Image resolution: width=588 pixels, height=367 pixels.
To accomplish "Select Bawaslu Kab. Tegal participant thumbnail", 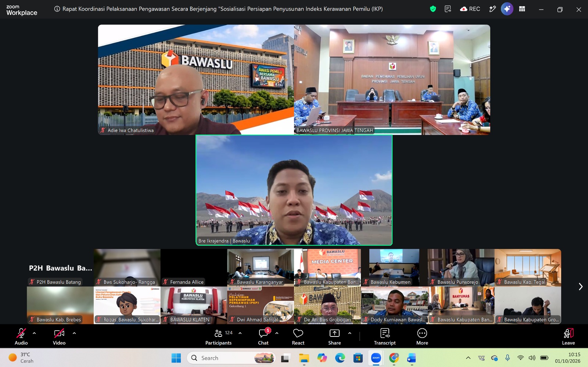I will click(x=528, y=268).
